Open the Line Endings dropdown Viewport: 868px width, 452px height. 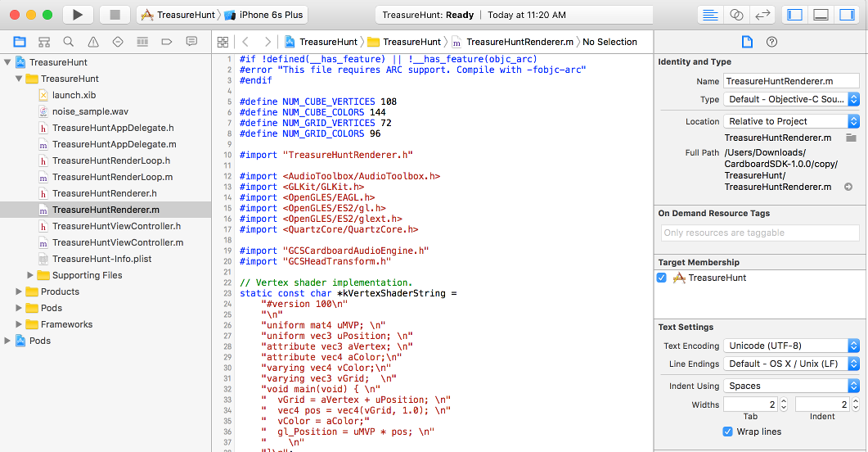[791, 364]
